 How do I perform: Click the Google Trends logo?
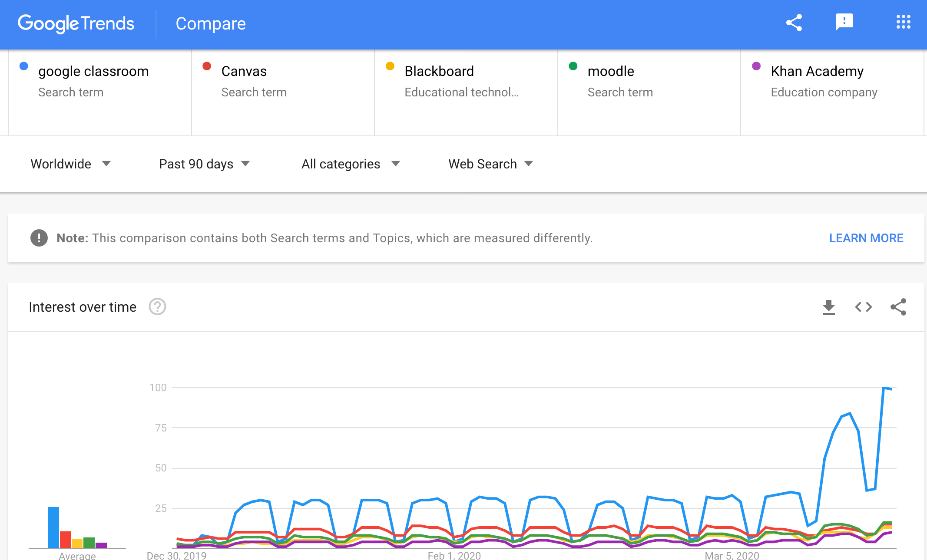76,23
